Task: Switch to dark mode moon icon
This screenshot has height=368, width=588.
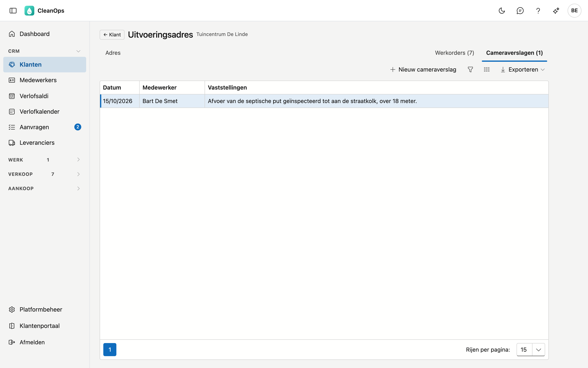Action: pyautogui.click(x=502, y=10)
